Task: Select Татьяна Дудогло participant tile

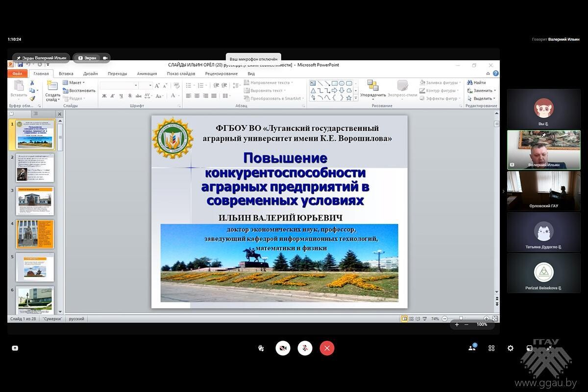Action: click(543, 232)
